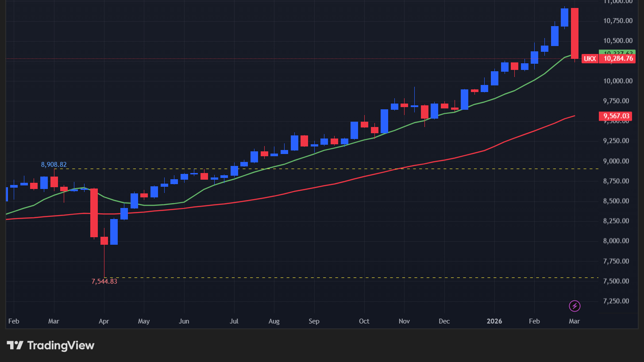Select the 7,544.83 low price marker
Viewport: 644px width, 362px height.
tap(104, 281)
